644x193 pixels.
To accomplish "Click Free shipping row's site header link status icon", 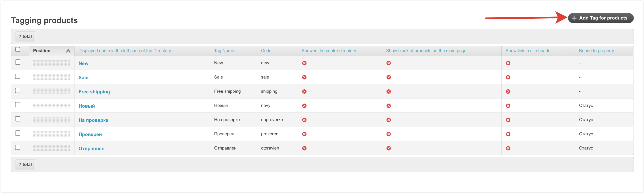I will point(508,91).
